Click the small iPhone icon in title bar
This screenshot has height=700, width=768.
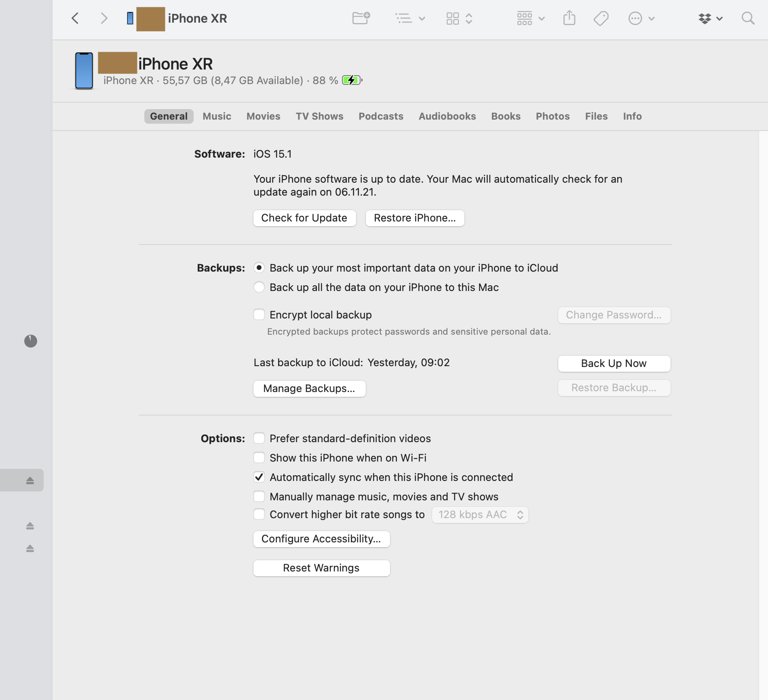tap(130, 18)
